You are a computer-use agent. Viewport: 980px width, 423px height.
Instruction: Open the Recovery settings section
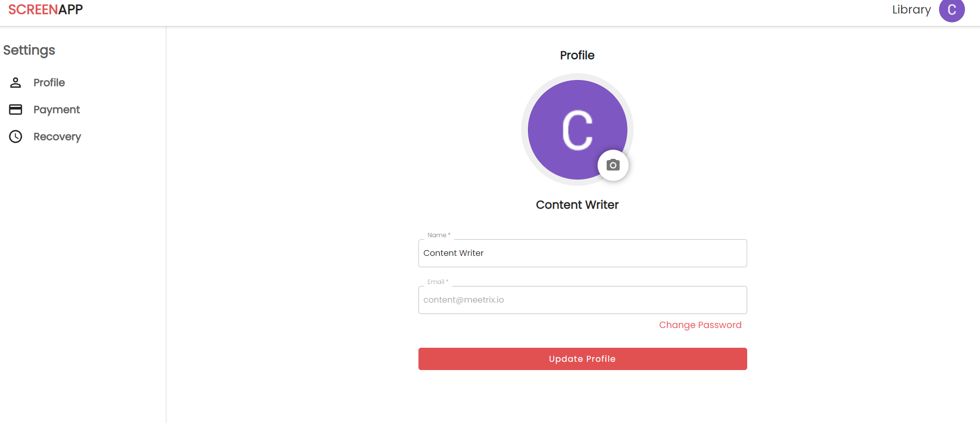57,137
